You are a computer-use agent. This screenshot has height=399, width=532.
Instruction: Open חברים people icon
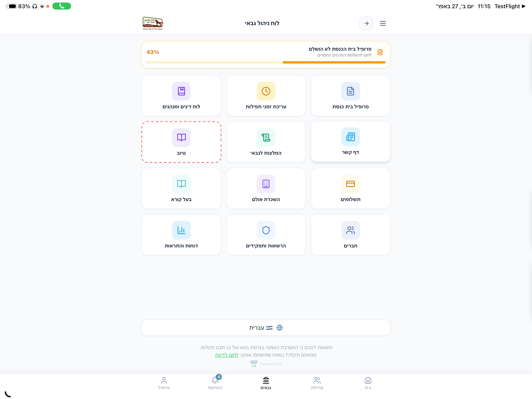[351, 230]
